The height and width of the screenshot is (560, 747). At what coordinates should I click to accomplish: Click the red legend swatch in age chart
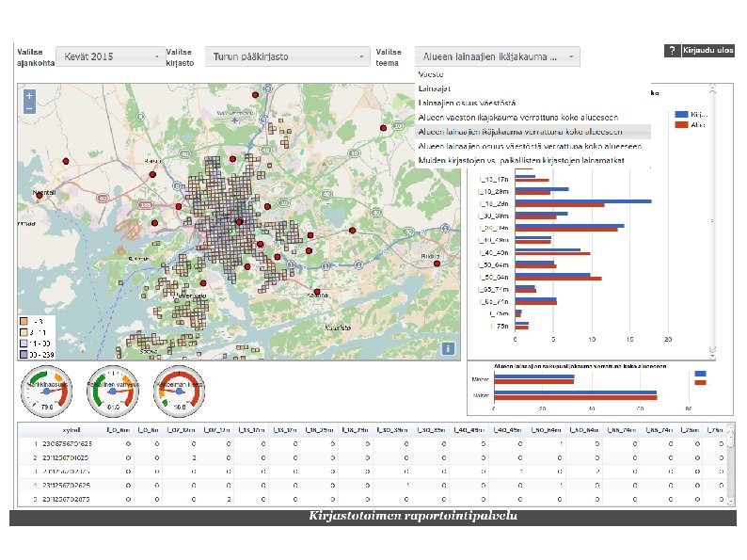(x=681, y=125)
